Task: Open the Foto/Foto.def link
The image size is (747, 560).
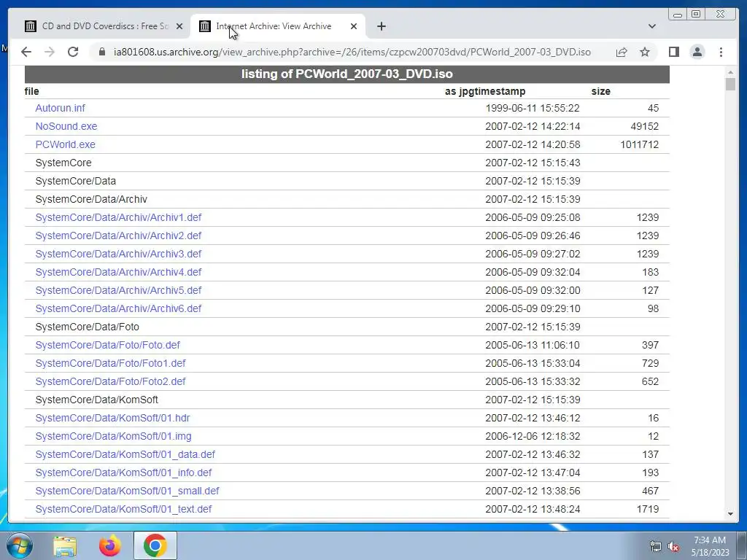Action: pyautogui.click(x=108, y=345)
